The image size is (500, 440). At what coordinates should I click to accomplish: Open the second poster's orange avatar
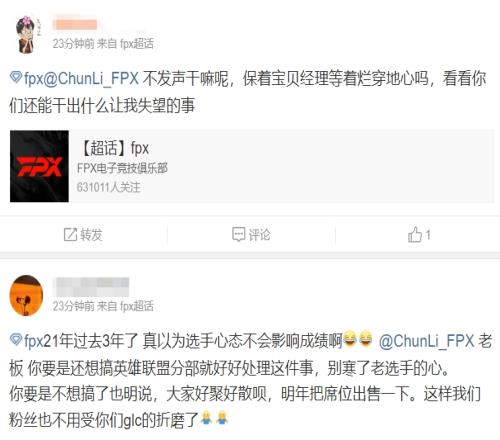pyautogui.click(x=27, y=295)
